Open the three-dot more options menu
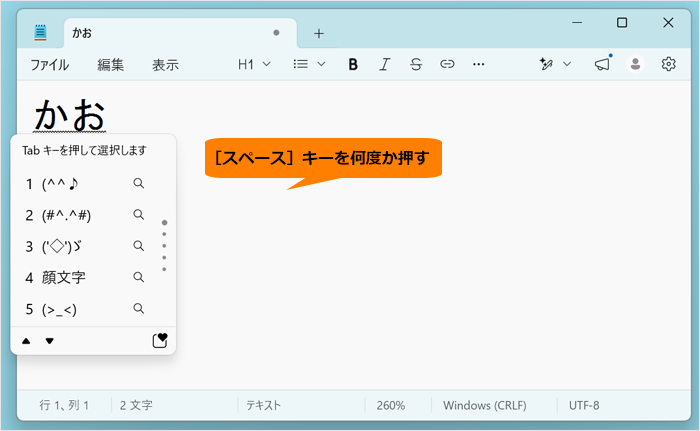Screen dimensions: 700x431 pyautogui.click(x=479, y=64)
